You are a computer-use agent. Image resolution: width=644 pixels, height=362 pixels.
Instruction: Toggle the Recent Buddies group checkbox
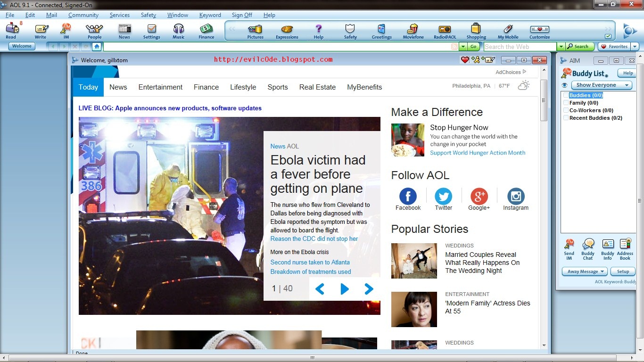click(566, 118)
